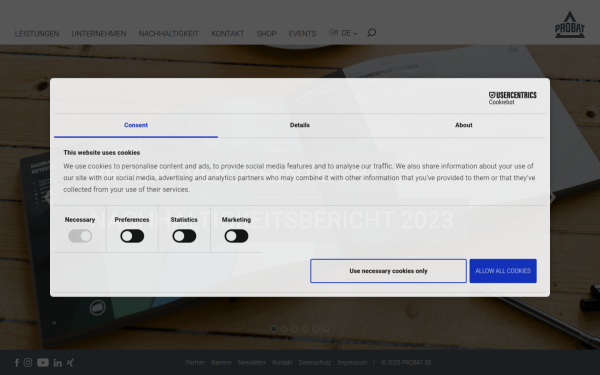Click the 'This website uses cookies' heading
Screen dimensions: 600x375
[x=102, y=153]
